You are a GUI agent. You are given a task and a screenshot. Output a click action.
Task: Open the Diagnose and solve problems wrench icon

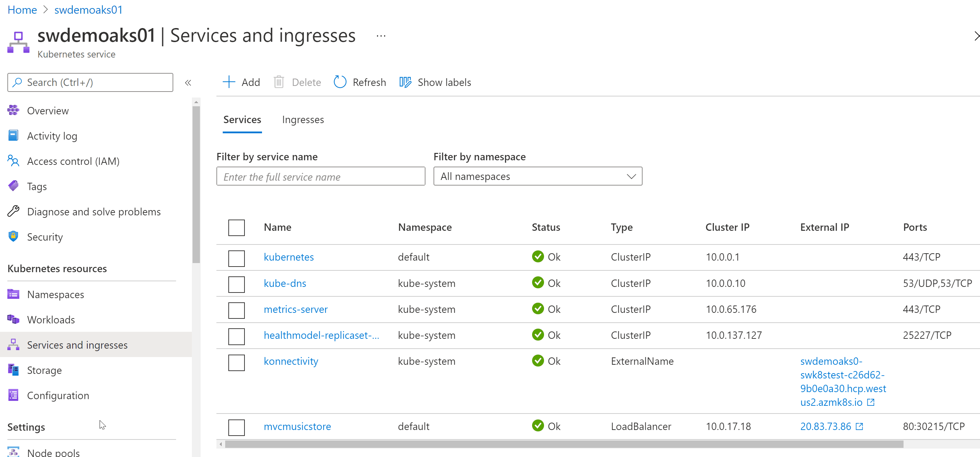coord(13,211)
